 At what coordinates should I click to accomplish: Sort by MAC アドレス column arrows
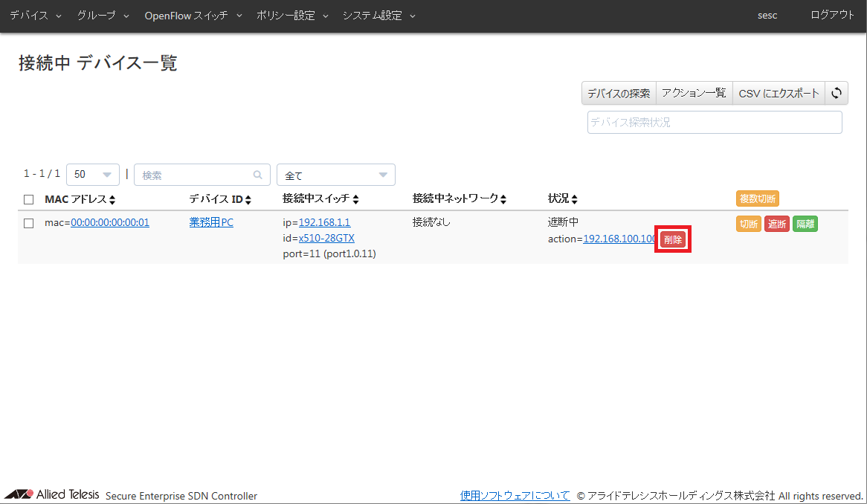pos(112,200)
